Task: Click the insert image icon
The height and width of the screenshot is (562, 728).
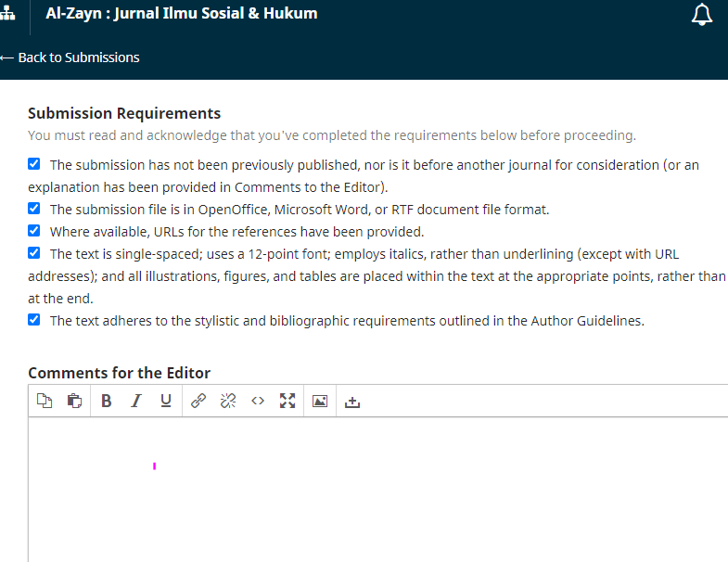Action: [320, 401]
